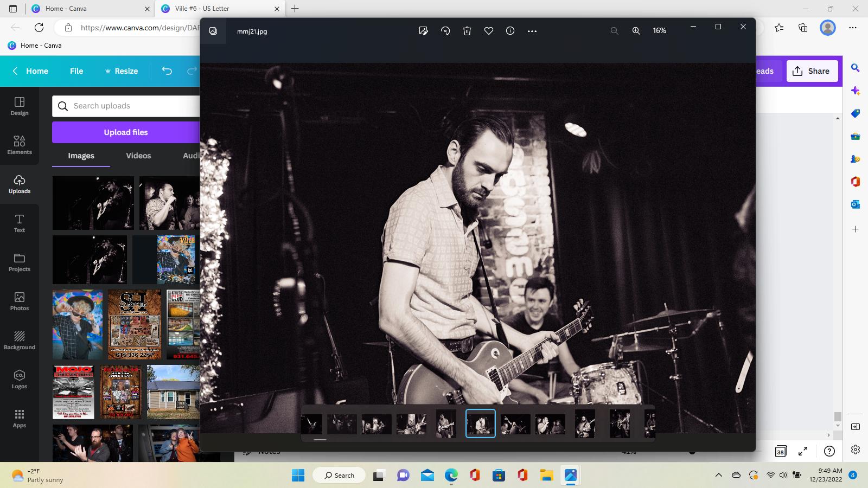Open Canva fullscreen presentation mode
This screenshot has width=868, height=488.
tap(803, 451)
